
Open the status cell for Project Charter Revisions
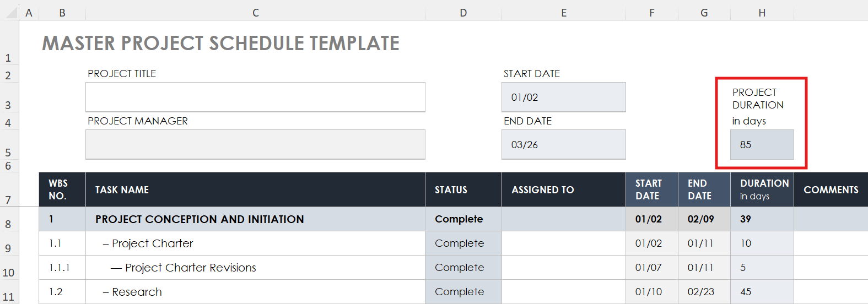(463, 268)
